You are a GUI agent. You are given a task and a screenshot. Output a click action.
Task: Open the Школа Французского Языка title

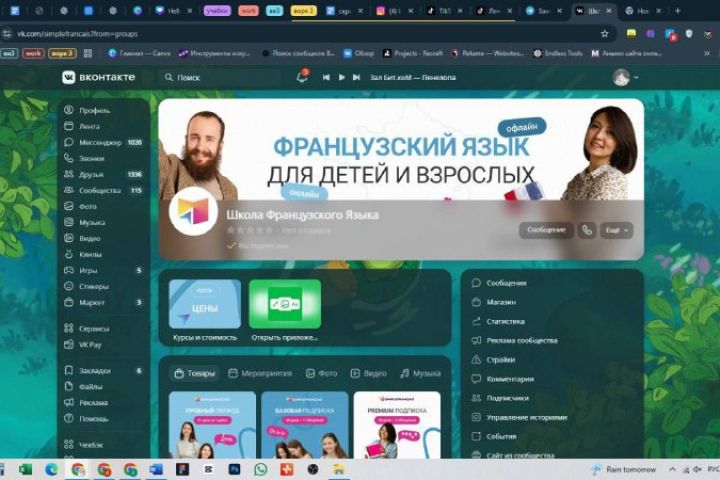coord(302,215)
